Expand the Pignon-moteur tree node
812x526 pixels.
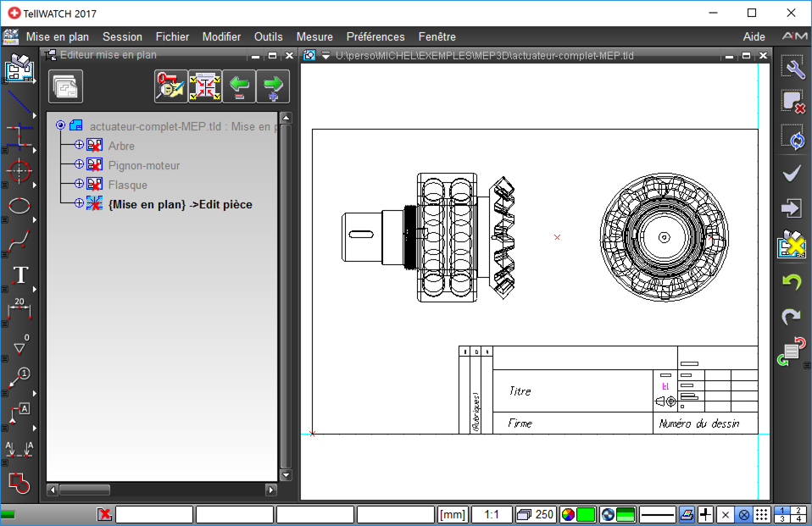[79, 164]
